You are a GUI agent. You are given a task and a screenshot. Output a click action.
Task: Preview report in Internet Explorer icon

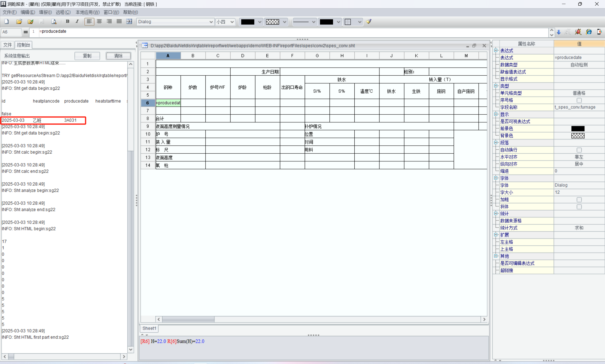pos(588,32)
